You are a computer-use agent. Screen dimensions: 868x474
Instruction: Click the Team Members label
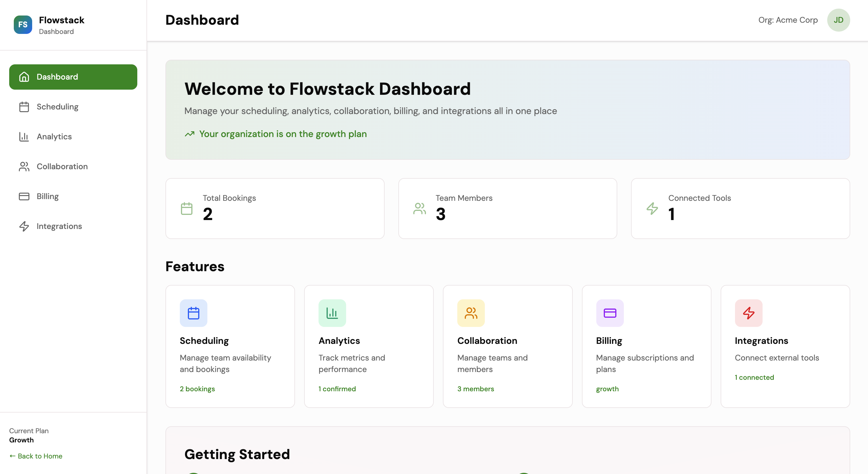464,198
